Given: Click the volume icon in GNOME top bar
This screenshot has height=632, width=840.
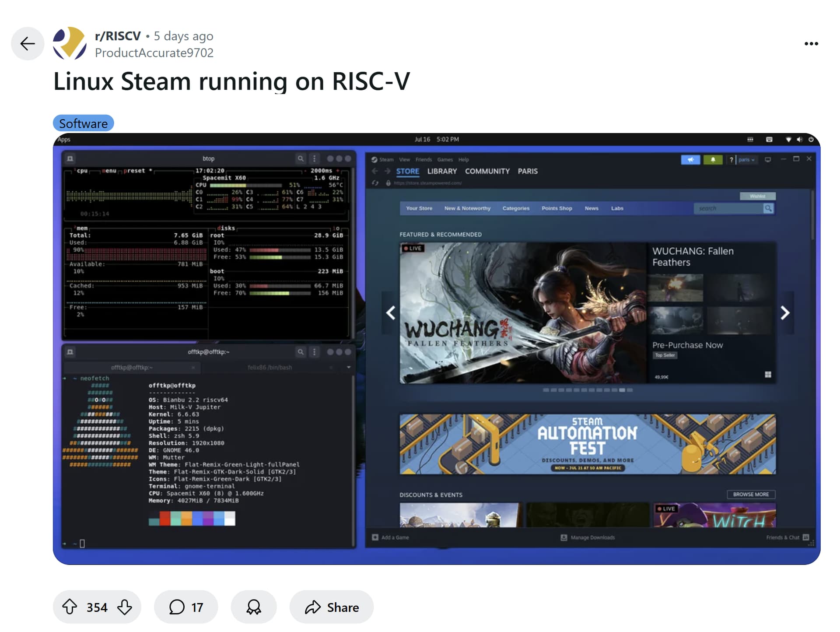Looking at the screenshot, I should click(x=800, y=139).
